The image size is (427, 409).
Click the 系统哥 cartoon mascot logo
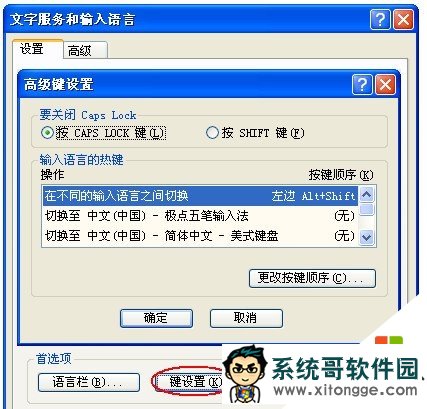coord(245,375)
